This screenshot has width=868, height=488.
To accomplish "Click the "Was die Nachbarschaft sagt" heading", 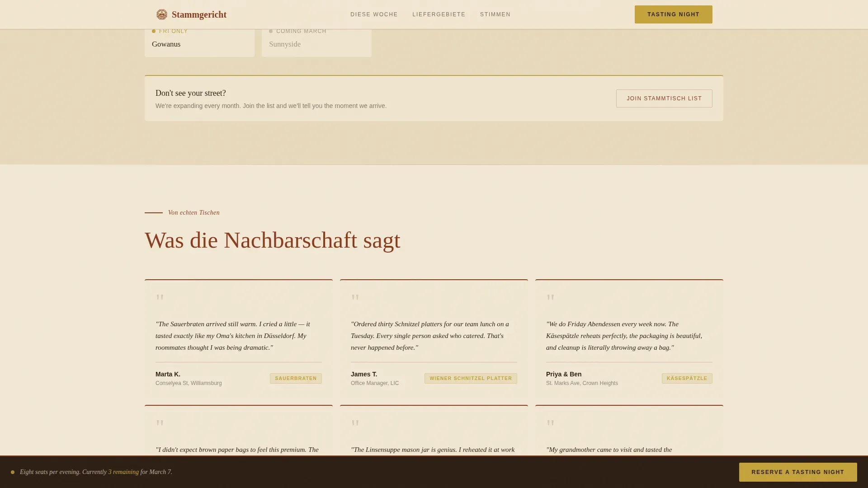I will (273, 240).
